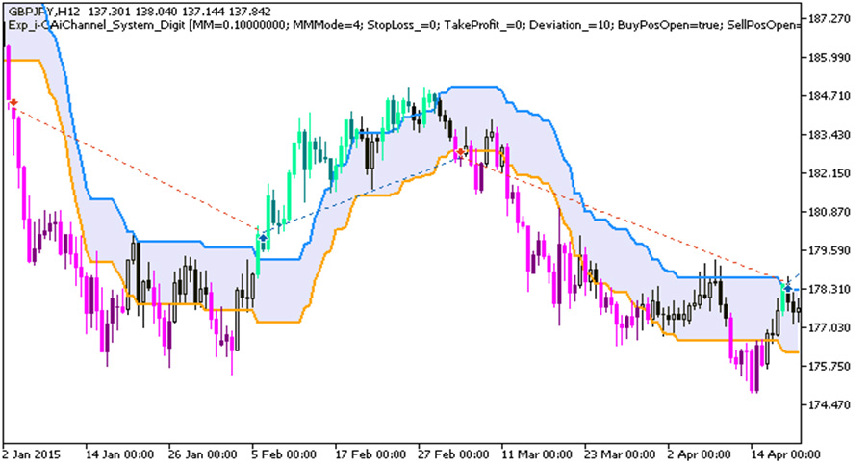Click the 11 Mar 00:00 date label
Viewport: 868px width, 467px height.
point(536,454)
